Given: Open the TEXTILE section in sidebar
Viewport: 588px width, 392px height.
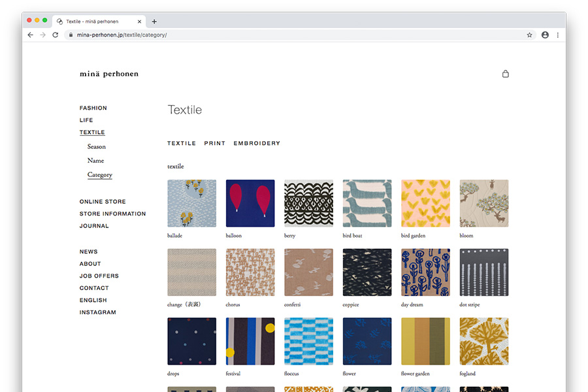Looking at the screenshot, I should (x=92, y=132).
